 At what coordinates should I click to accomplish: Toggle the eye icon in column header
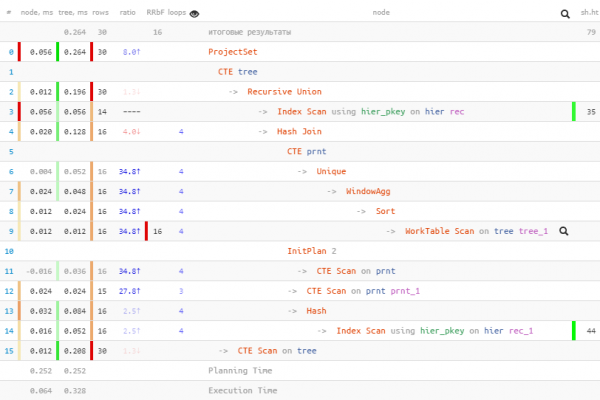click(x=194, y=14)
